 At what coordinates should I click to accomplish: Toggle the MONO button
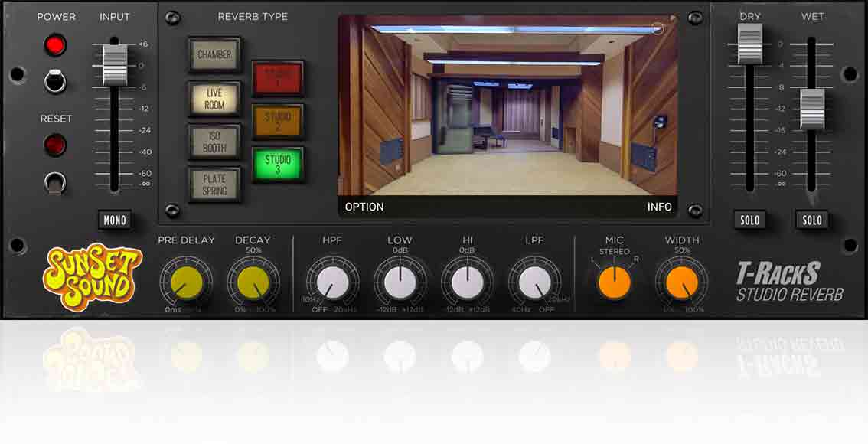pyautogui.click(x=115, y=220)
